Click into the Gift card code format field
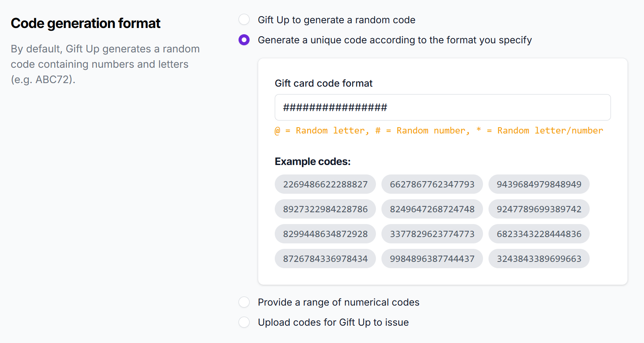This screenshot has height=343, width=644. (x=442, y=107)
